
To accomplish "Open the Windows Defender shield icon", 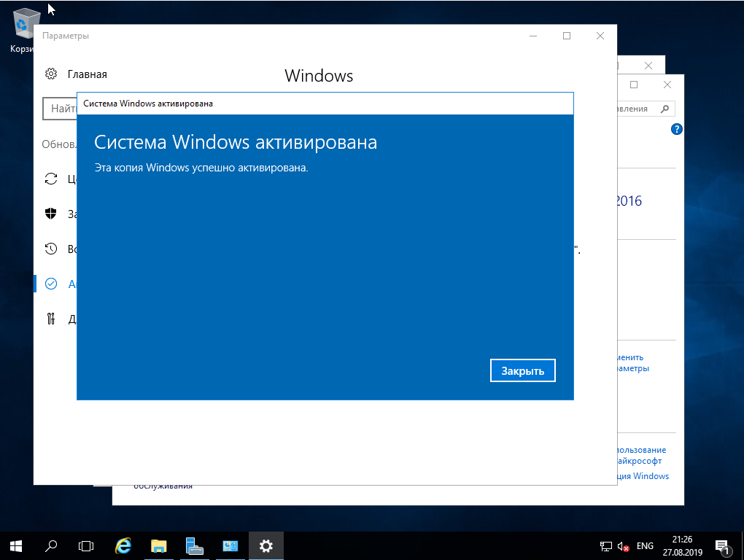I will [x=51, y=214].
